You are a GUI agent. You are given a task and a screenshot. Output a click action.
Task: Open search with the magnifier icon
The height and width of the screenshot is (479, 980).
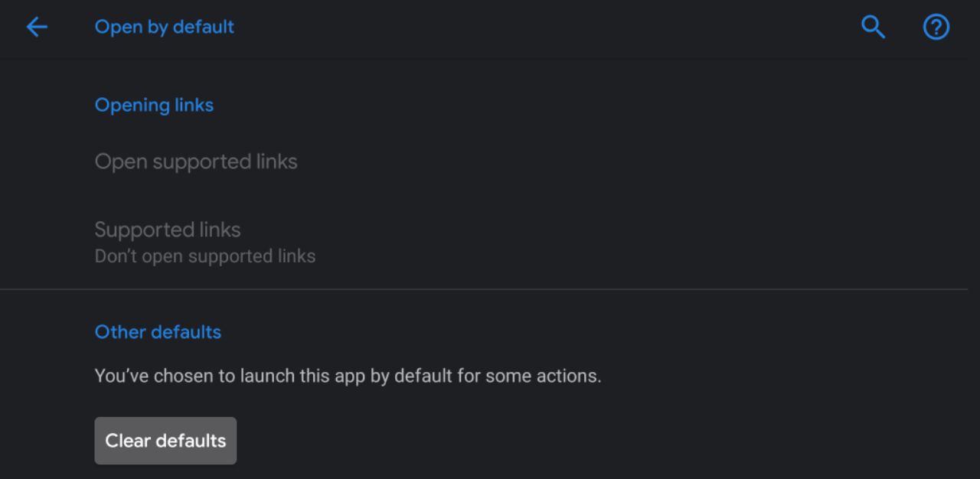[873, 28]
